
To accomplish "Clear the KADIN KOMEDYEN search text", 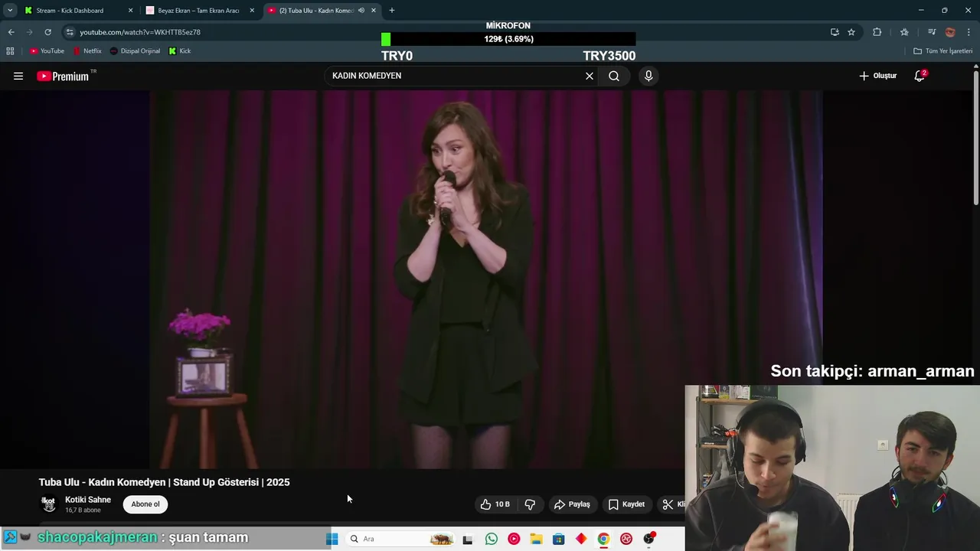I will coord(590,76).
